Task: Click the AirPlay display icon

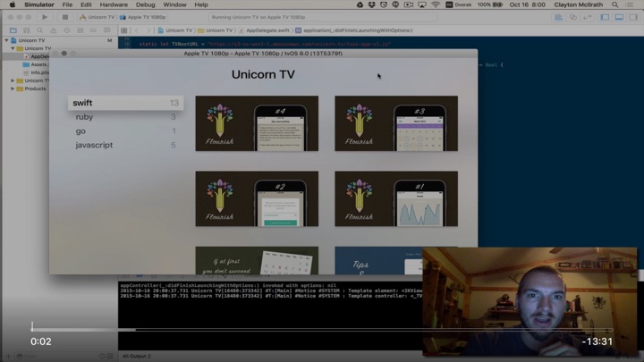Action: (422, 5)
